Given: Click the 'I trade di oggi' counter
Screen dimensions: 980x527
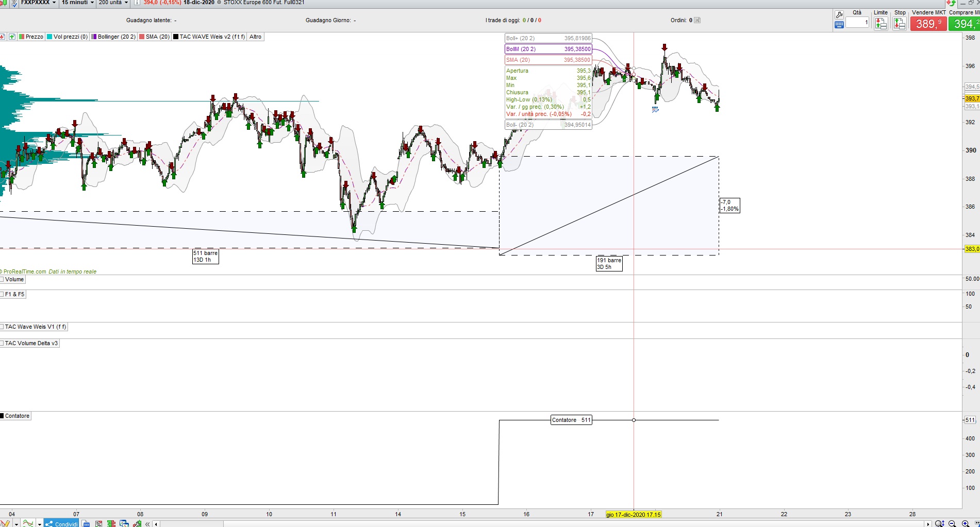Looking at the screenshot, I should 513,20.
